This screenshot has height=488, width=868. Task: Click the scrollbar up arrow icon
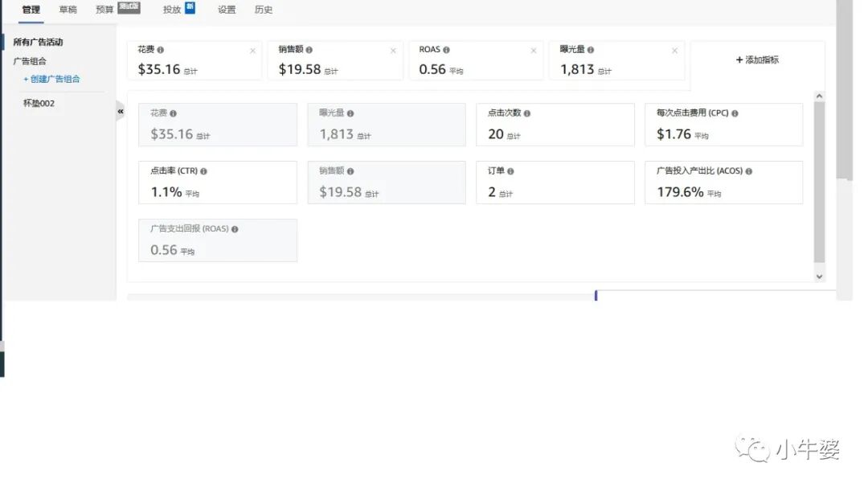coord(819,96)
